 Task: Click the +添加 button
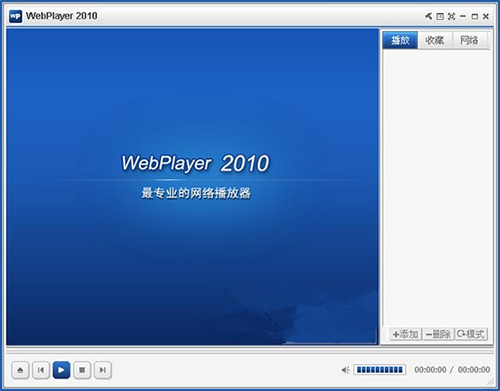(405, 334)
